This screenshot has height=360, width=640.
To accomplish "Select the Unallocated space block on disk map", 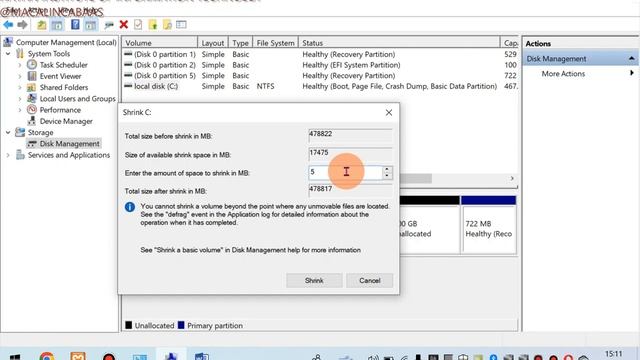I will (429, 225).
